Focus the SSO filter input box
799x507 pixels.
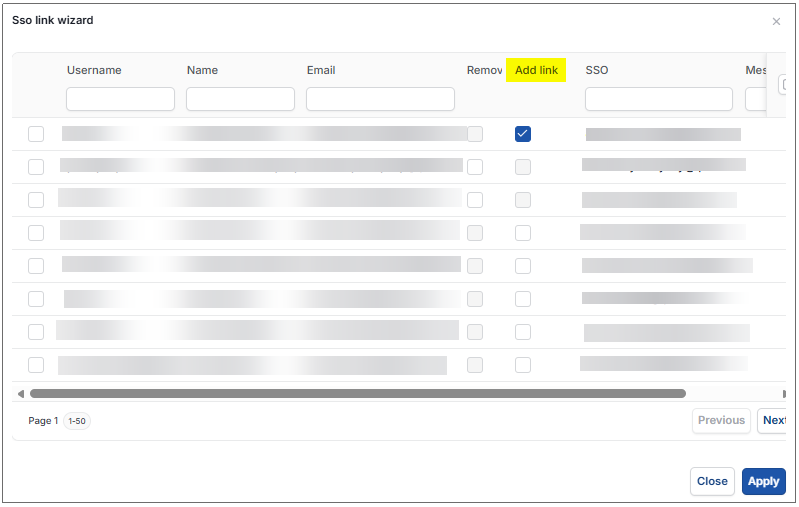coord(658,99)
